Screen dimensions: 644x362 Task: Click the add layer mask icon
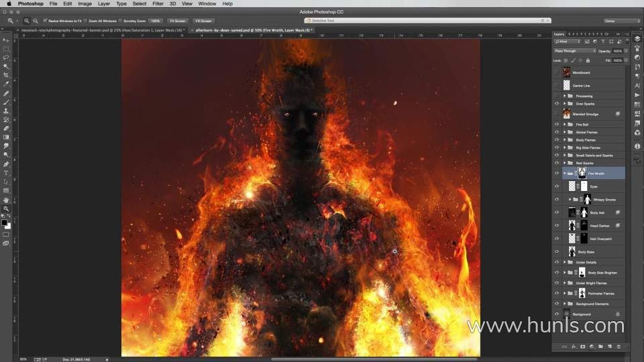[x=583, y=347]
